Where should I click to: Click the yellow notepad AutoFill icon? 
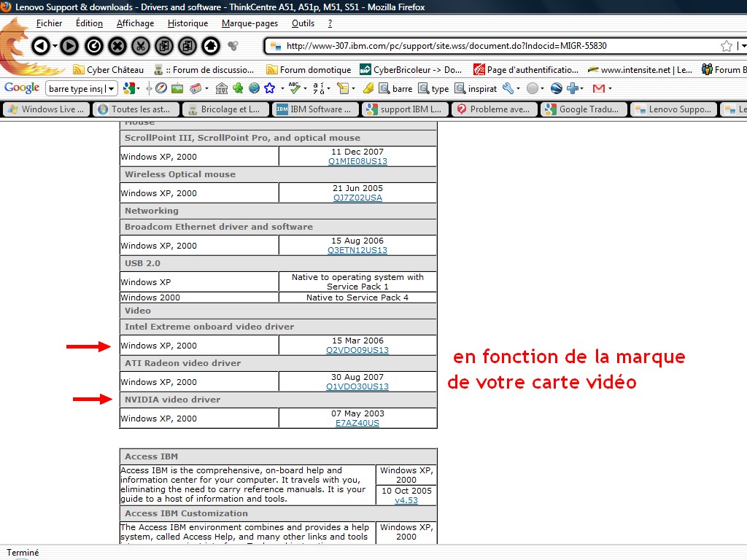[343, 88]
